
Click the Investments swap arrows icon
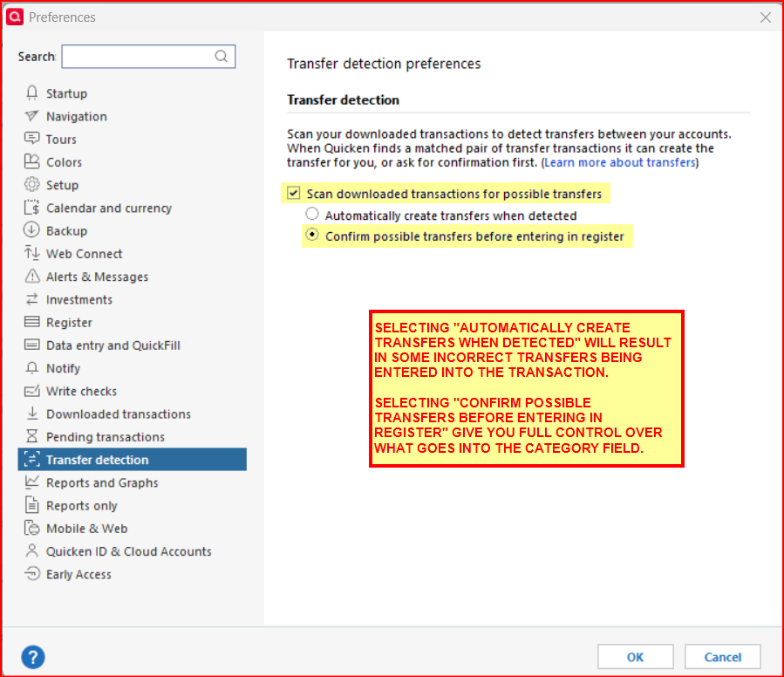[x=32, y=299]
